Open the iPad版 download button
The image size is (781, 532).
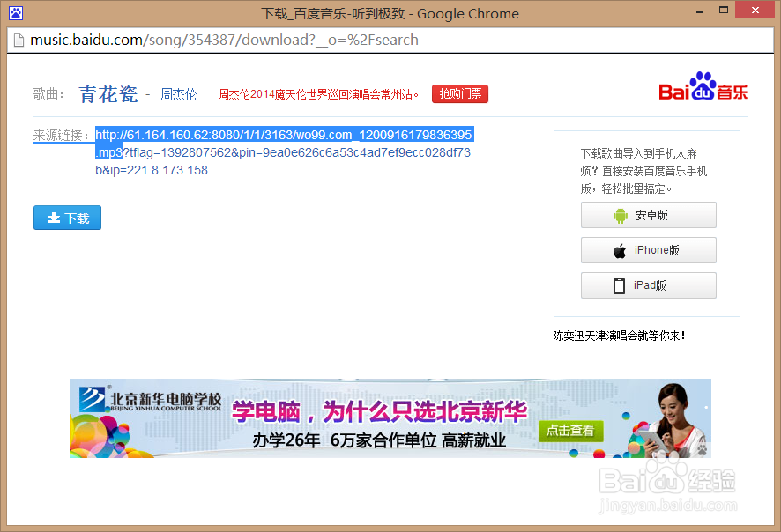click(649, 285)
